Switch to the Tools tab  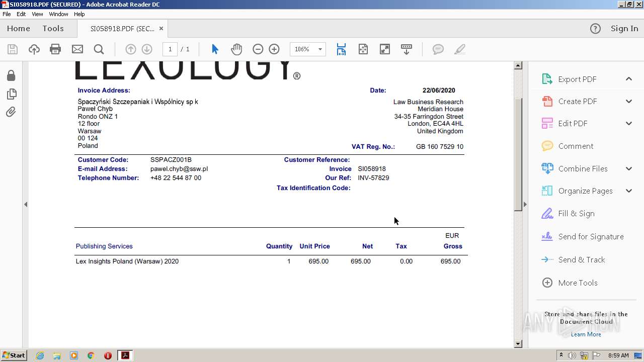53,29
